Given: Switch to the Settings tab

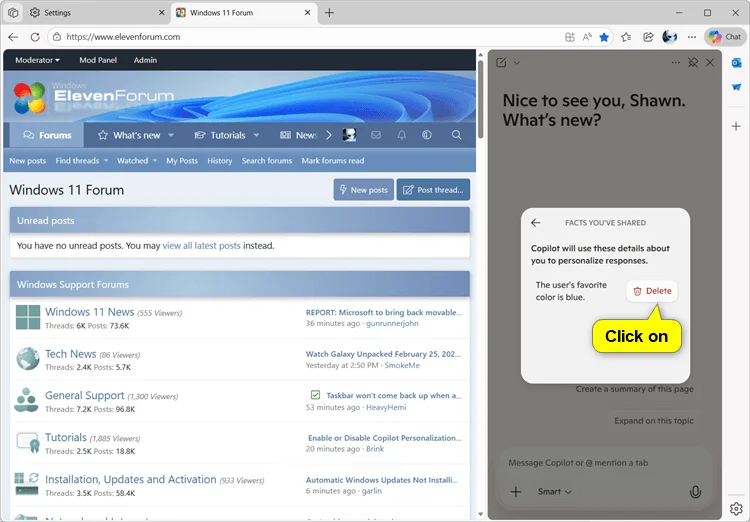Looking at the screenshot, I should click(96, 13).
